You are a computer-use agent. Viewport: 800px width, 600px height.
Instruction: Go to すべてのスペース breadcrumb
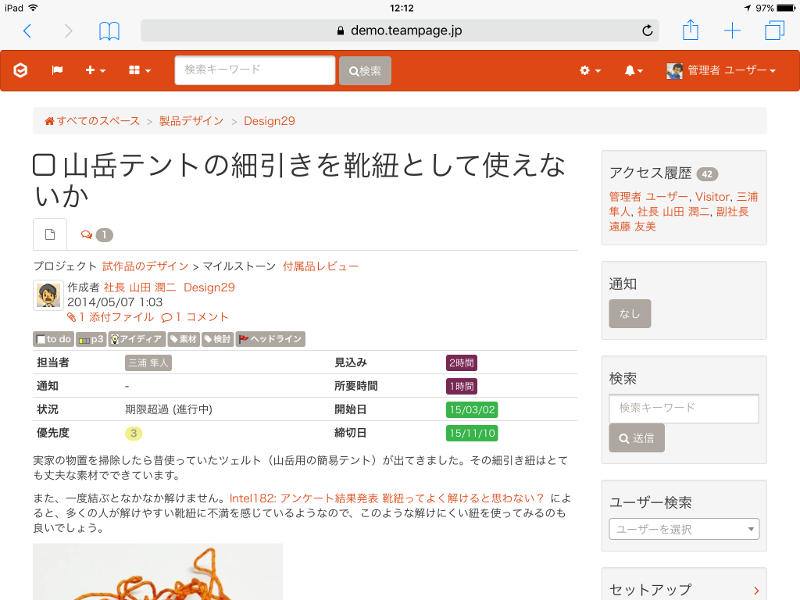click(92, 121)
